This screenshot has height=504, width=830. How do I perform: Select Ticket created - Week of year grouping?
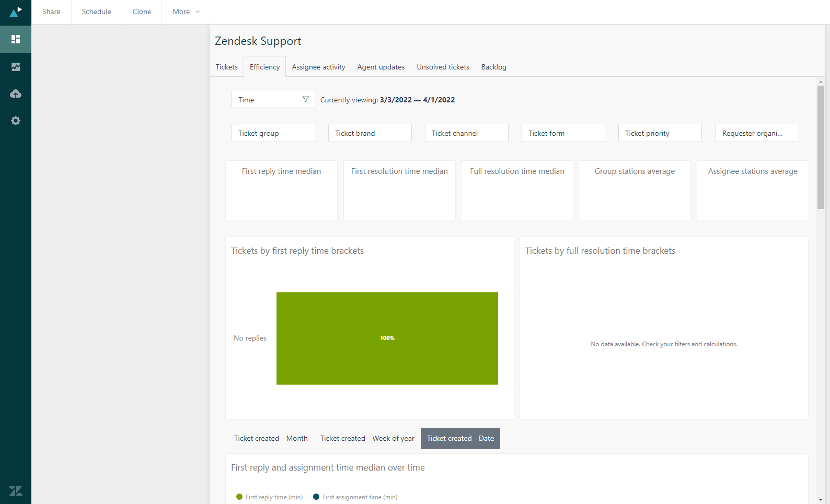367,438
